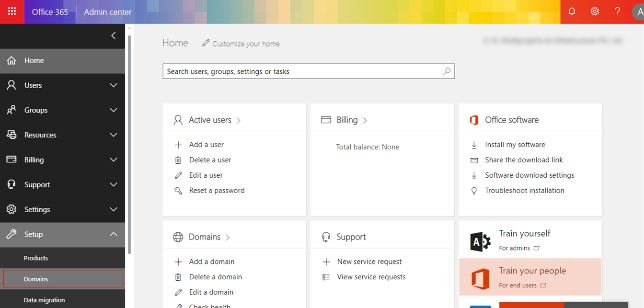Click the key icon beside Reset a password
The height and width of the screenshot is (308, 644).
(x=178, y=191)
